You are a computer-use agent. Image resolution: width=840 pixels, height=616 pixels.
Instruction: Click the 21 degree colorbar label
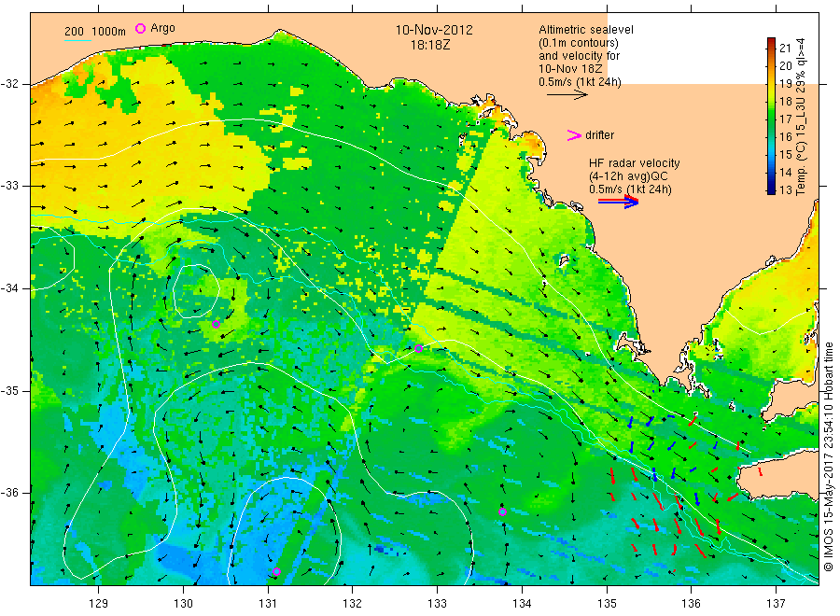pos(785,49)
